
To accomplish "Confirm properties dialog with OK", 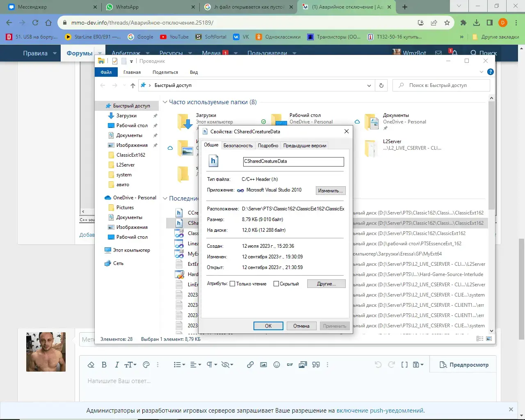I will [x=268, y=326].
